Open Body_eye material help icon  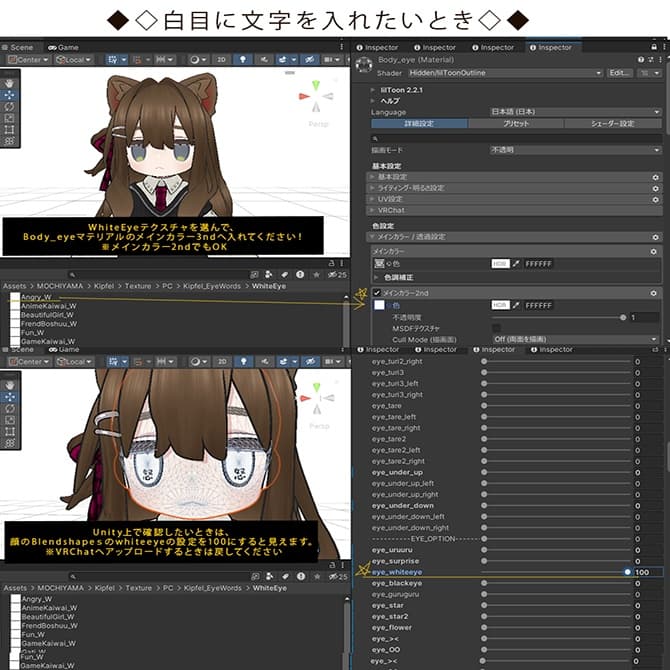(641, 60)
